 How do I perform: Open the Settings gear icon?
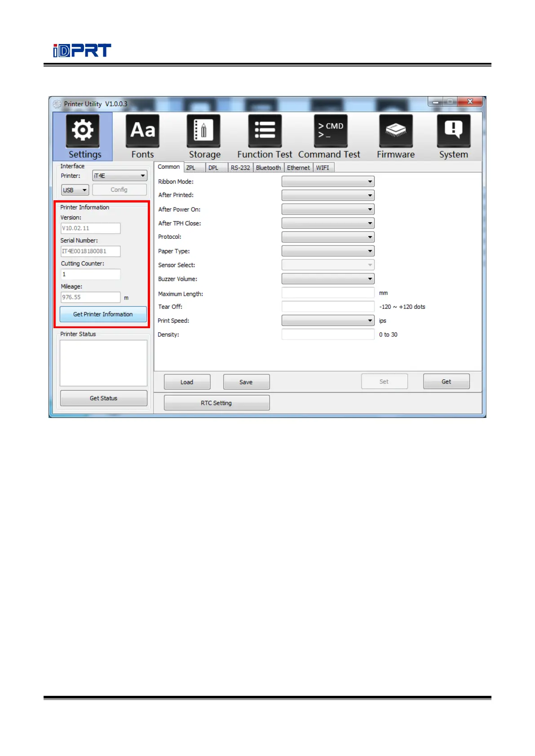(83, 131)
